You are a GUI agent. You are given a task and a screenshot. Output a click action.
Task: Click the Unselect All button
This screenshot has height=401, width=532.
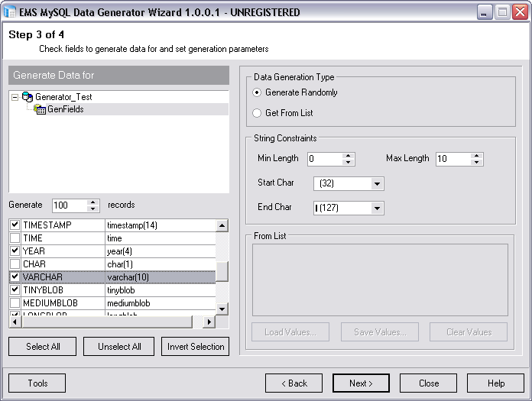tap(118, 347)
